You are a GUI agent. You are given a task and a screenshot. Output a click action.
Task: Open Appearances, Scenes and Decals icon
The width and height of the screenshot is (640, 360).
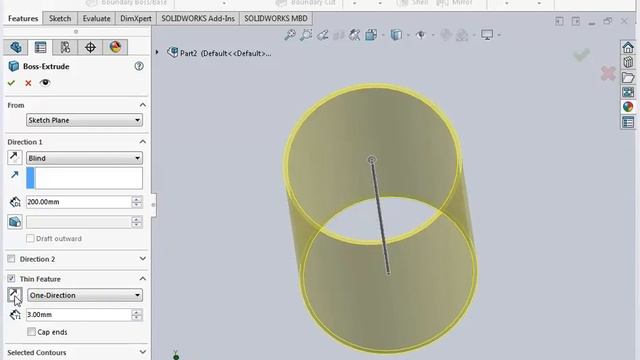[x=628, y=107]
